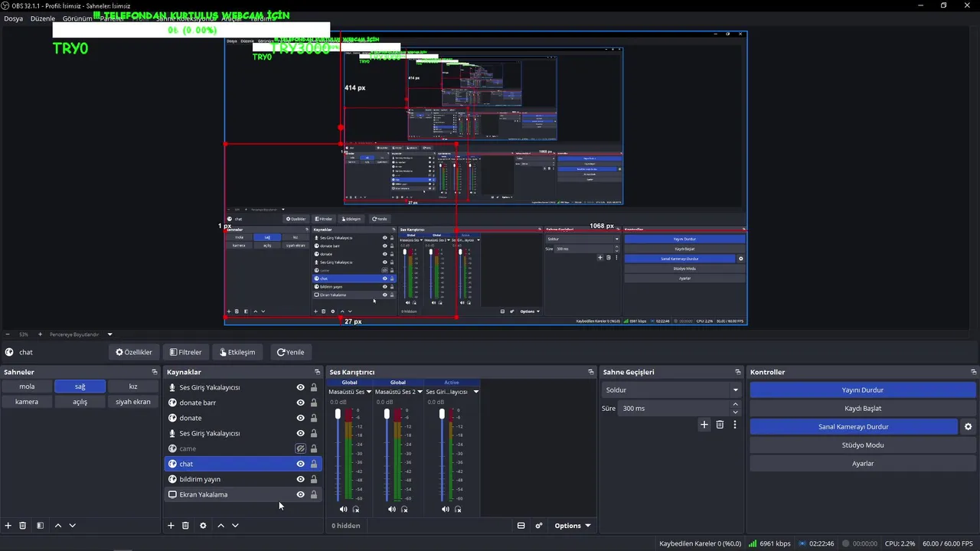Delete selected scene with trash icon
The image size is (980, 551).
[x=23, y=526]
